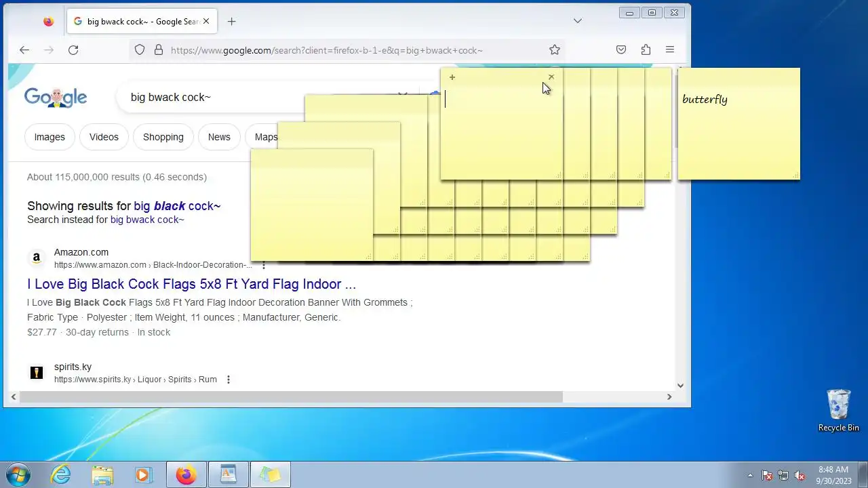The width and height of the screenshot is (868, 488).
Task: Click the vertical scrollbar down arrow
Action: (x=681, y=386)
